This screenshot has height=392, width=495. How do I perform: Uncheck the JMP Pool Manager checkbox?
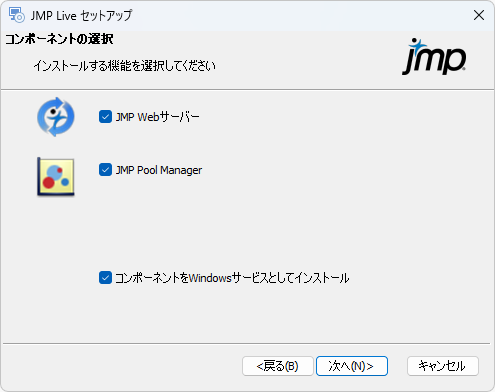105,170
